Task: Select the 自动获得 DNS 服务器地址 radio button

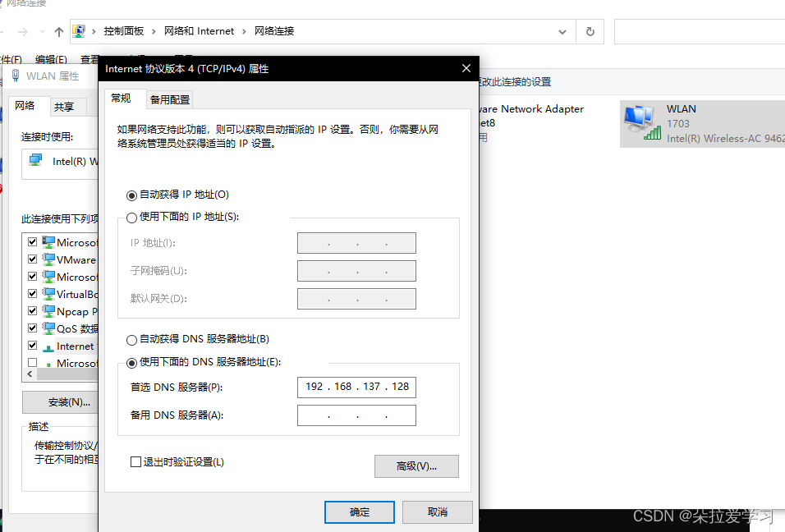Action: coord(131,338)
